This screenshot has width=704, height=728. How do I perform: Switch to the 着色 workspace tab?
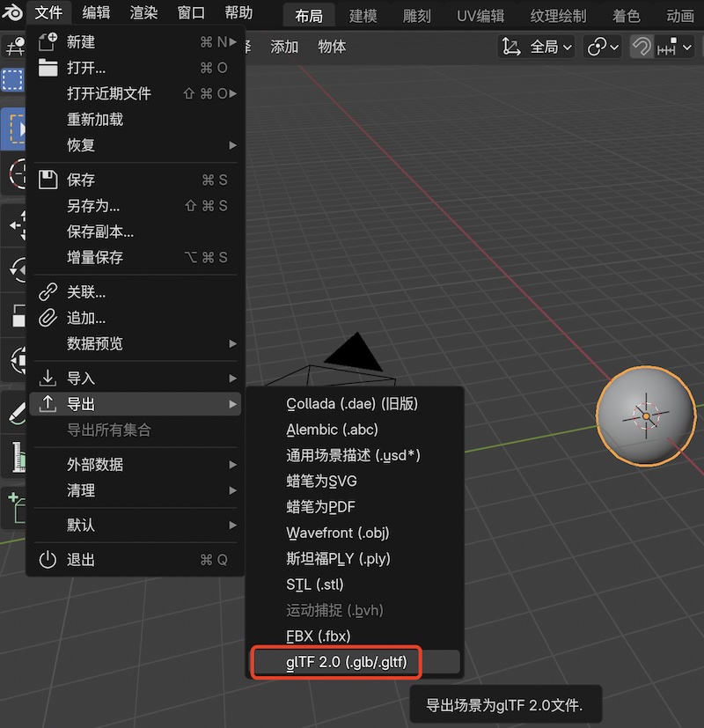click(626, 16)
